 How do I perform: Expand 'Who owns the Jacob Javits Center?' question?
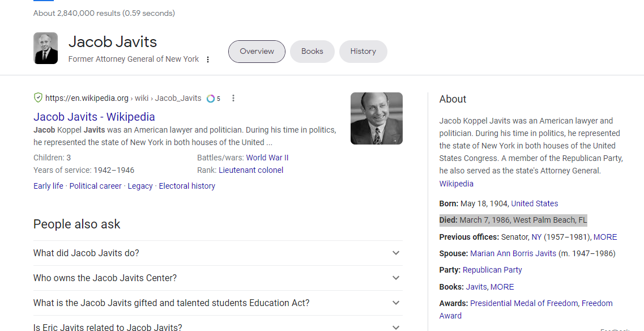pos(217,278)
